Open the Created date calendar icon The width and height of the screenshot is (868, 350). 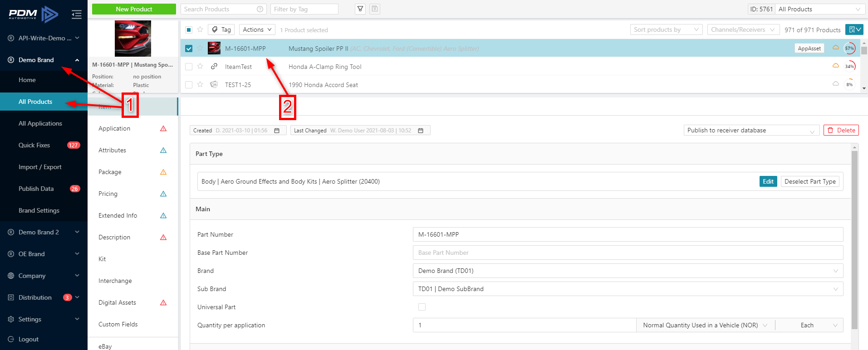coord(277,131)
